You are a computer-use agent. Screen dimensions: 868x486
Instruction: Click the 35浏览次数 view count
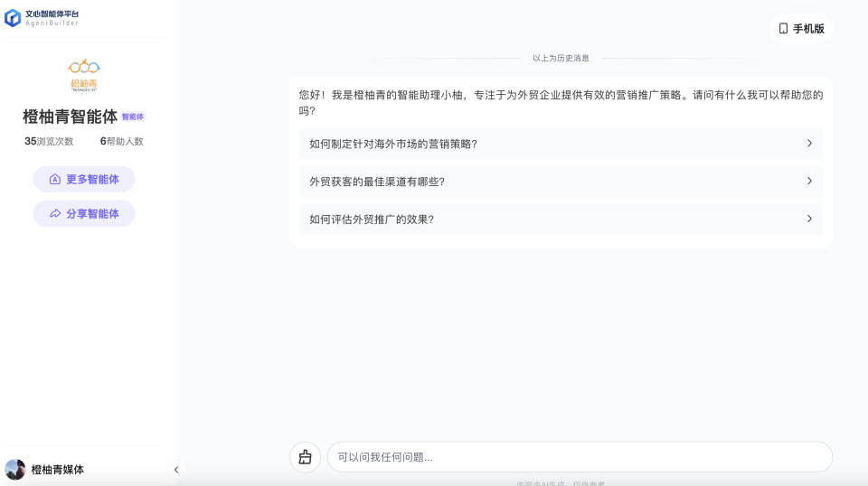point(51,142)
